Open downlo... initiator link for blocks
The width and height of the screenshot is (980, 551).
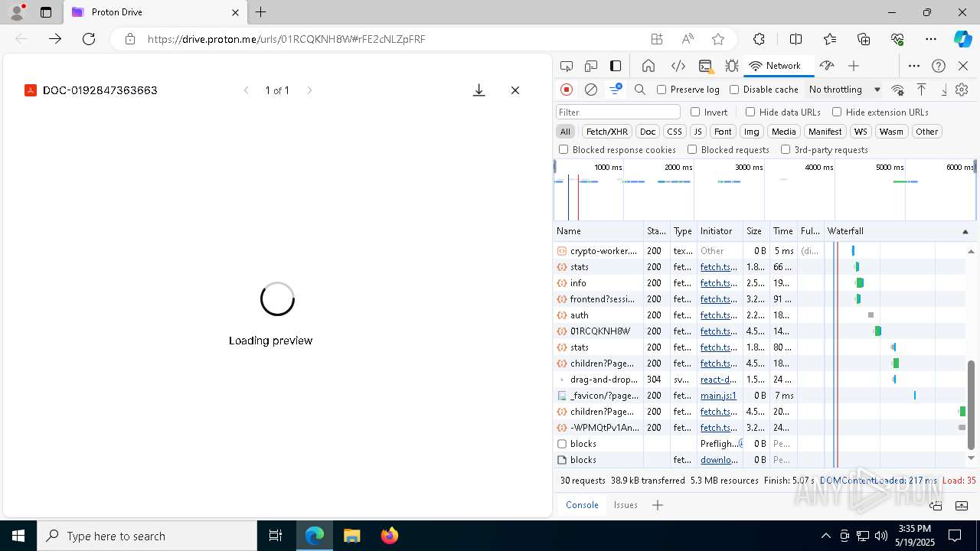click(720, 460)
